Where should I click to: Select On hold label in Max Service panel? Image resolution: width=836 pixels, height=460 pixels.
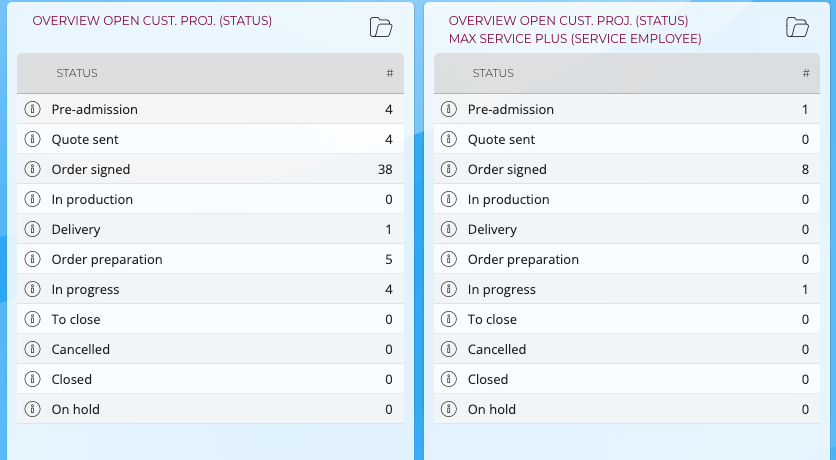click(492, 409)
